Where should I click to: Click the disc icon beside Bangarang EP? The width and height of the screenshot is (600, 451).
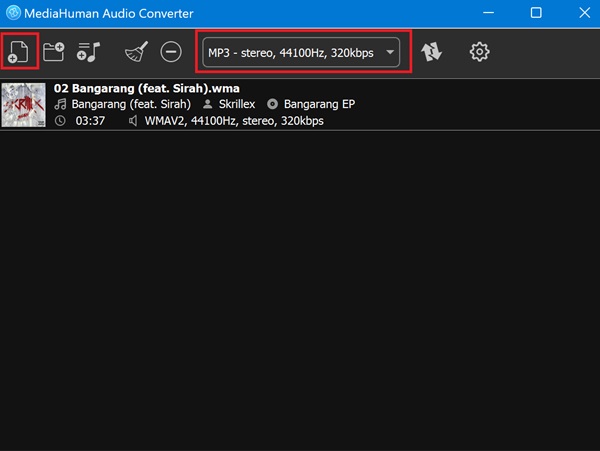(272, 104)
